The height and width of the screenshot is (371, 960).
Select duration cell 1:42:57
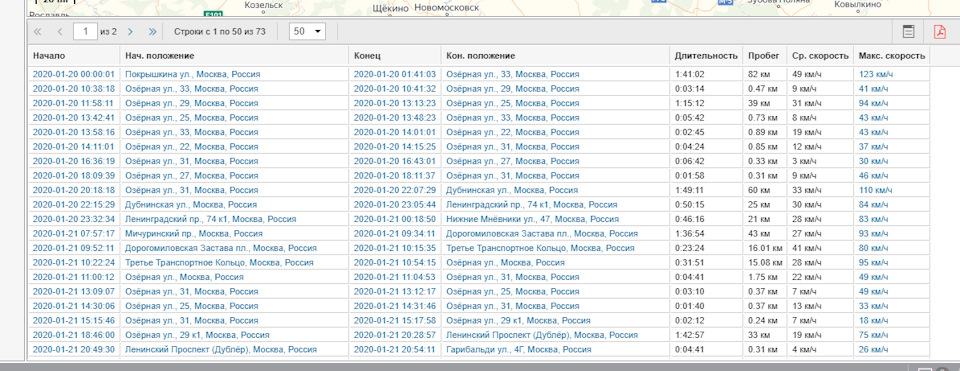coord(706,335)
